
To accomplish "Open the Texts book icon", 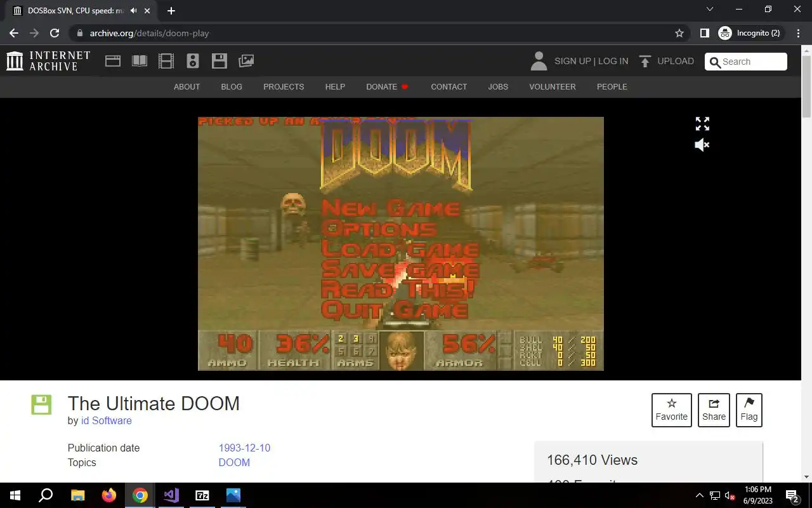I will coord(140,61).
